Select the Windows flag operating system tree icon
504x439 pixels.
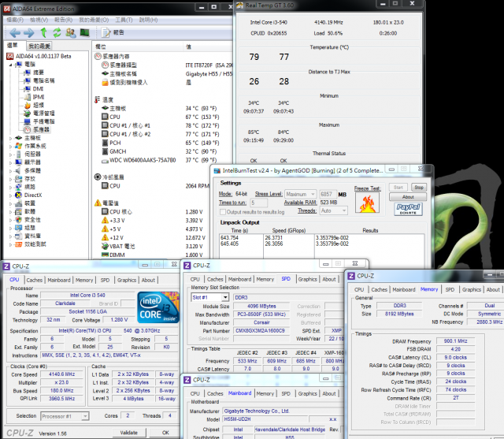pos(19,146)
